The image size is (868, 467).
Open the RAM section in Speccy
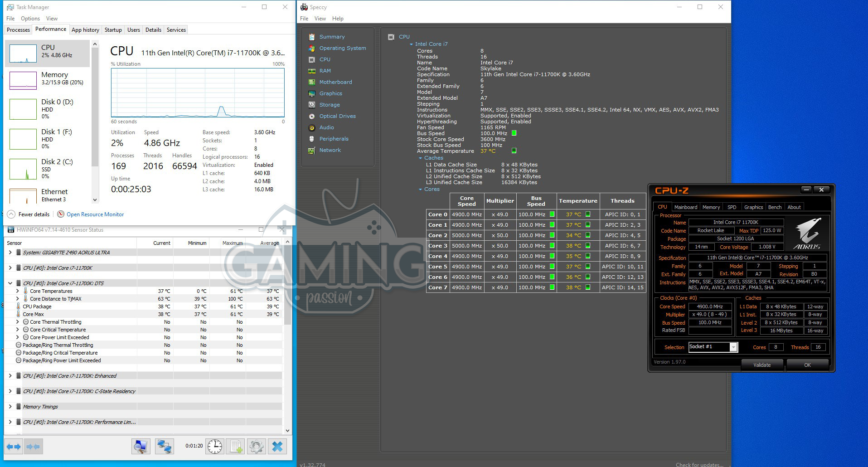tap(325, 71)
